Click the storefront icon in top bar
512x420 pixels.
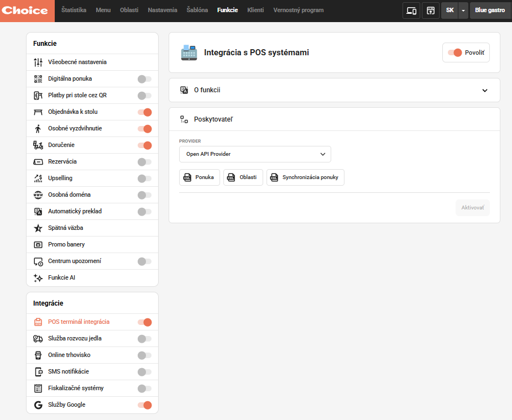(x=430, y=11)
